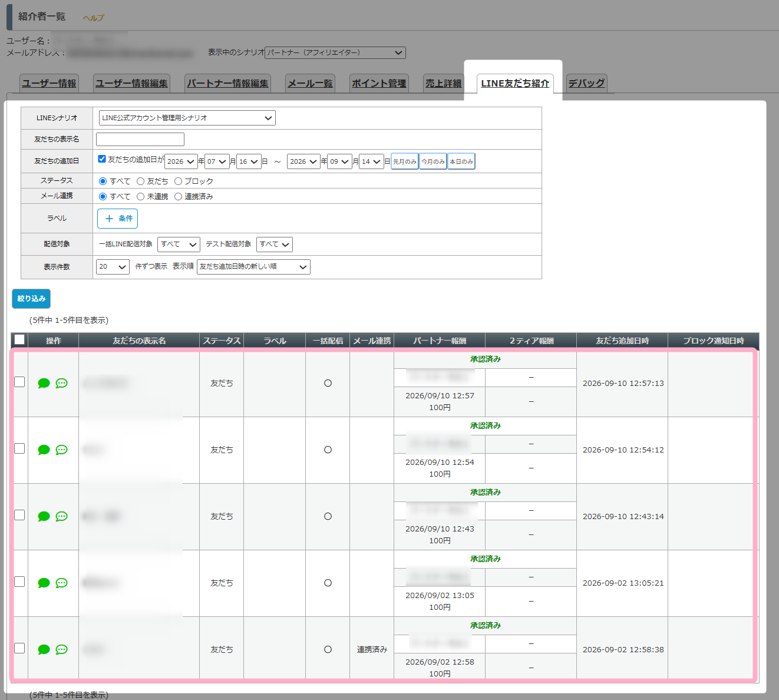Screen dimensions: 779x700
Task: Click filled chat icon for 12:43:14 row
Action: pyautogui.click(x=44, y=517)
